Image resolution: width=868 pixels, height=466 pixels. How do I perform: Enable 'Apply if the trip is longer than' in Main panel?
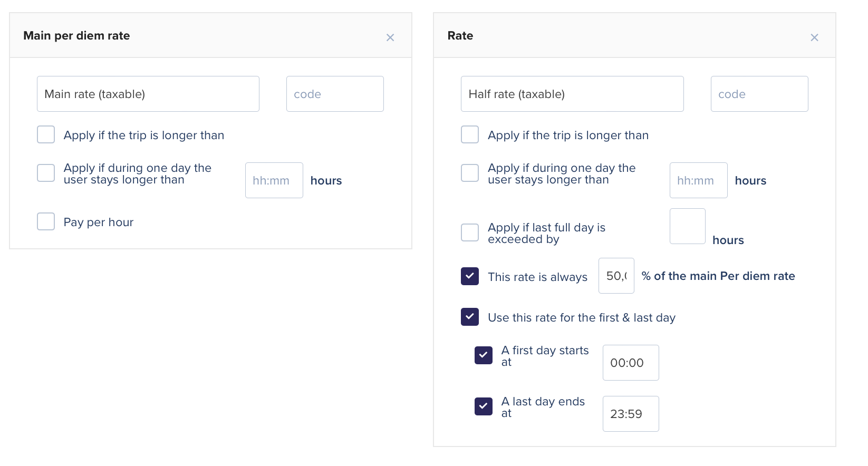tap(46, 134)
